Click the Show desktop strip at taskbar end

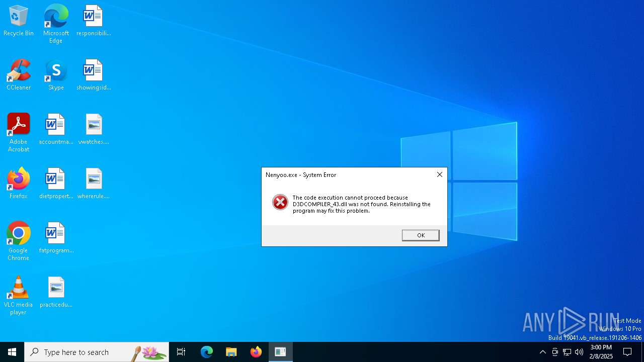point(642,352)
